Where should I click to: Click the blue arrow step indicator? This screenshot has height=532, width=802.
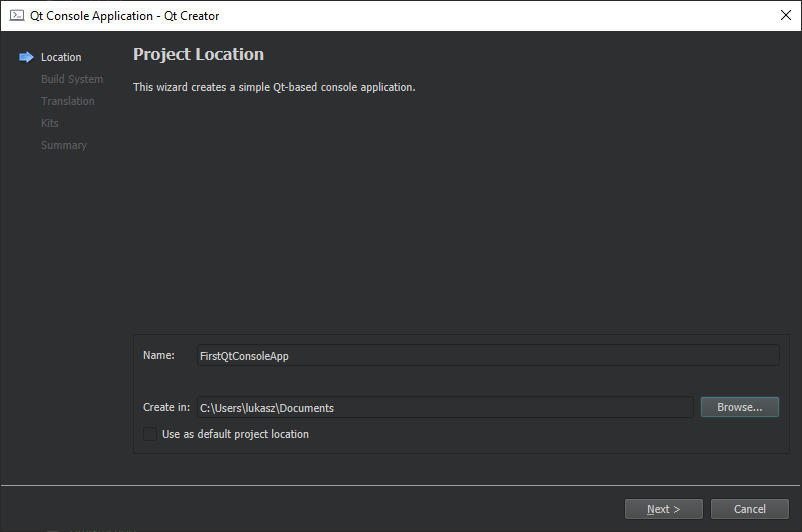[x=26, y=57]
